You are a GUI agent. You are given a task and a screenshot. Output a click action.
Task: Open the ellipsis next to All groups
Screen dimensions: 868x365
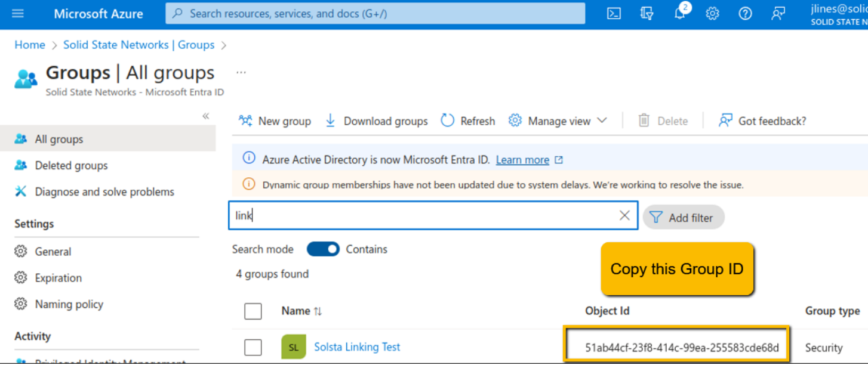tap(241, 73)
